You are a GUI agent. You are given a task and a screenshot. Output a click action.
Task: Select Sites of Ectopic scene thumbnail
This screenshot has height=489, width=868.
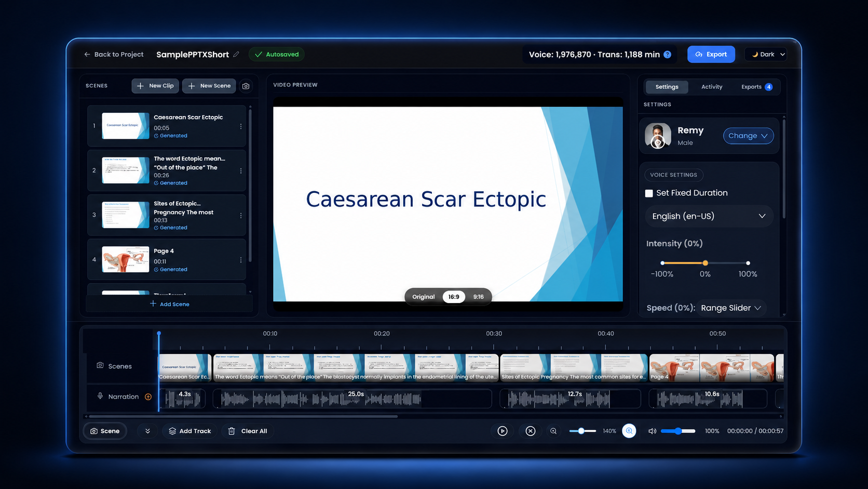[x=126, y=215]
